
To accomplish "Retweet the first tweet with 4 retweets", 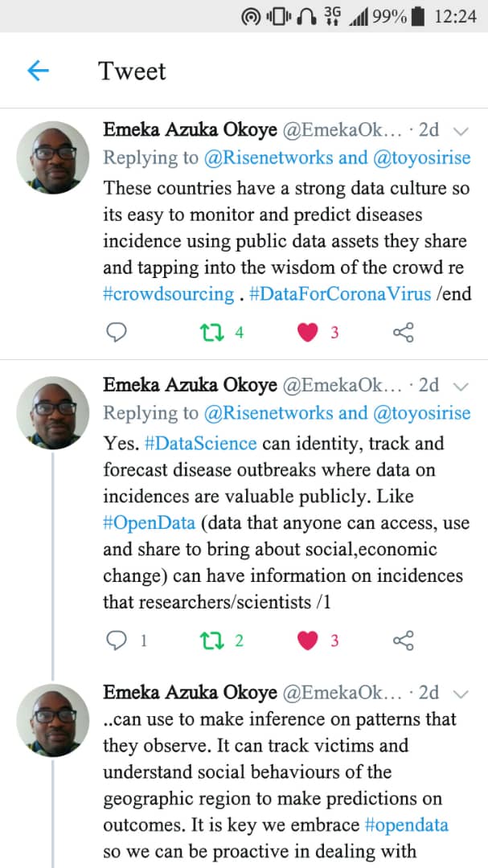I will click(x=211, y=332).
